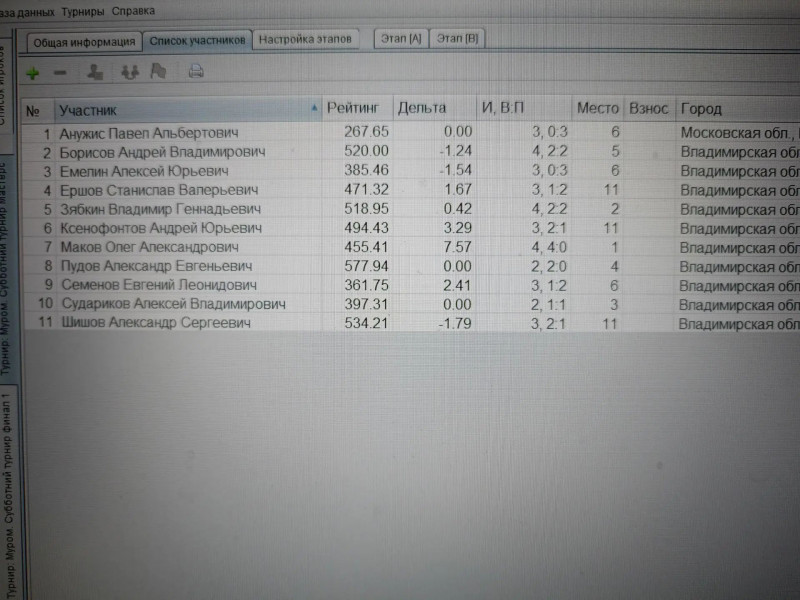Viewport: 800px width, 600px height.
Task: Click delta value 7.57
Action: pyautogui.click(x=457, y=247)
